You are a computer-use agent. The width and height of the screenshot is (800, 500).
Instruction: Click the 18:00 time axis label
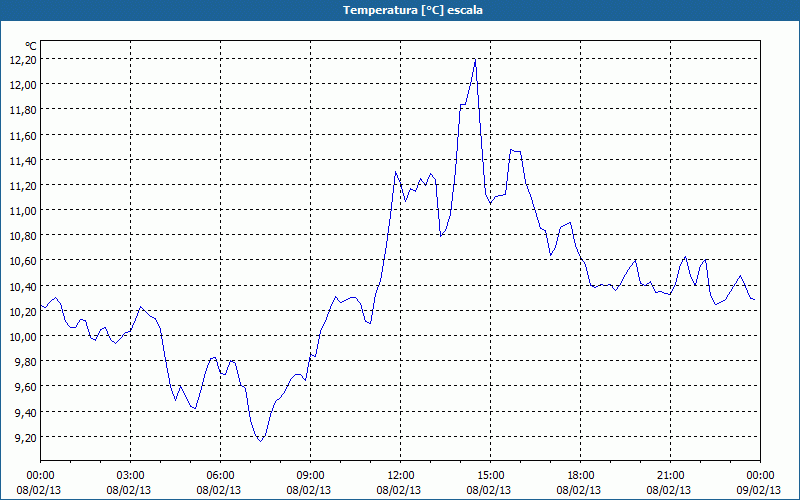pos(581,476)
